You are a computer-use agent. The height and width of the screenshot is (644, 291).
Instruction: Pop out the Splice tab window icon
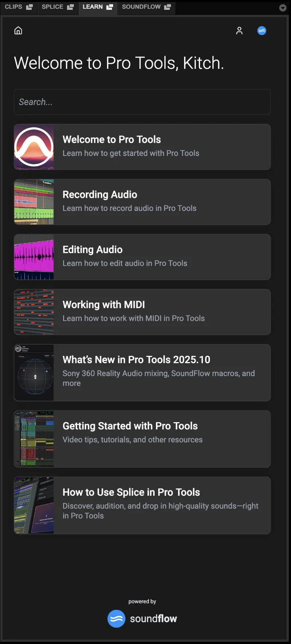71,7
